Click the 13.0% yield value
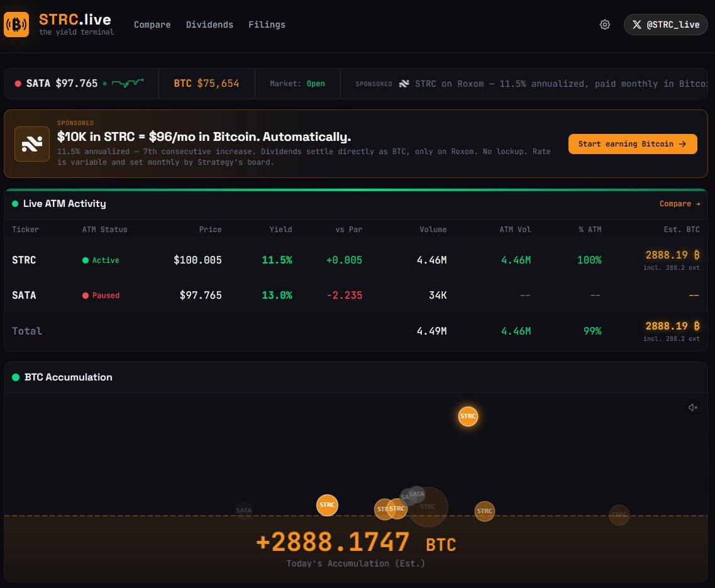This screenshot has width=715, height=588. (277, 295)
